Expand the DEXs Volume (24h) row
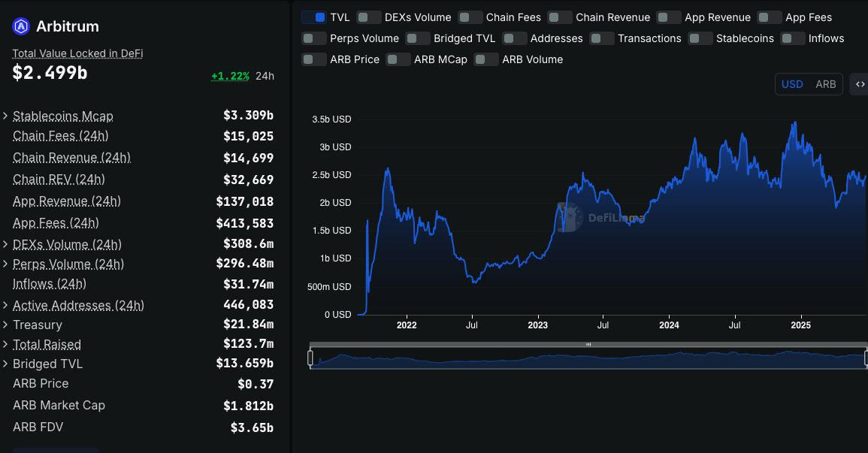Screen dimensions: 868x453 pyautogui.click(x=5, y=244)
